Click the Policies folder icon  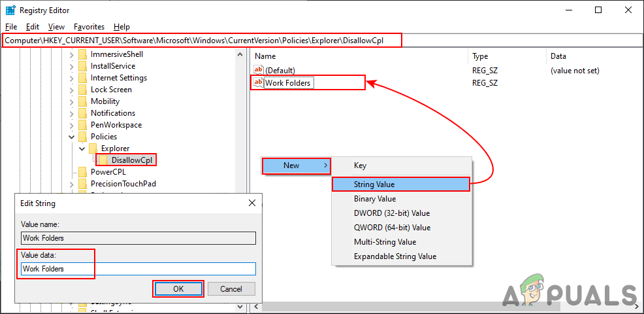[82, 137]
